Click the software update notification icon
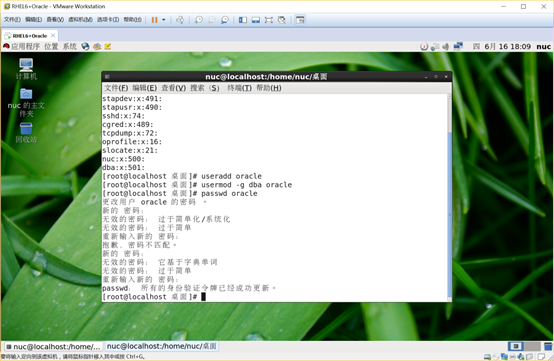Viewport: 554px width, 361px height. pos(424,47)
